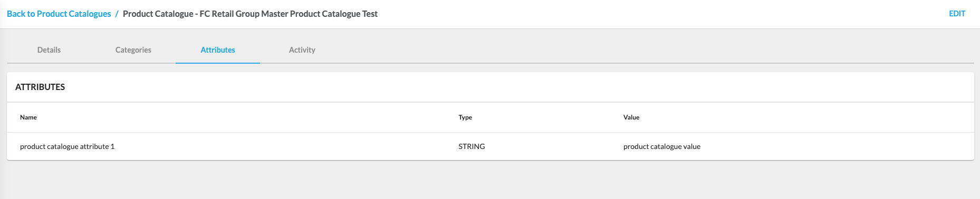
Task: Go back to Product Catalogues
Action: [59, 14]
